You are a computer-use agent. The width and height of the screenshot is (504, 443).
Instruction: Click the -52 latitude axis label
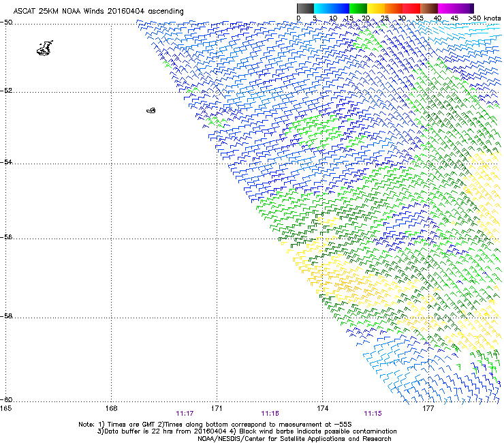tap(7, 91)
